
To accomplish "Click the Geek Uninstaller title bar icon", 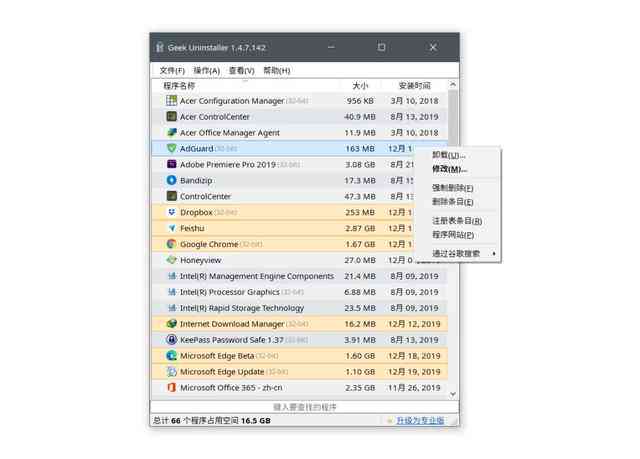I will 160,47.
